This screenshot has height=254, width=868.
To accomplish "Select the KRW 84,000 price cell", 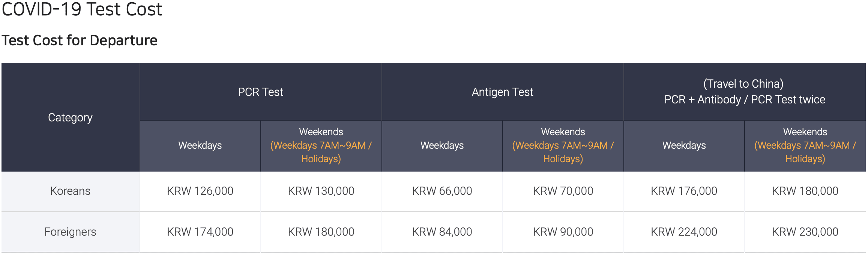I will pos(442,232).
